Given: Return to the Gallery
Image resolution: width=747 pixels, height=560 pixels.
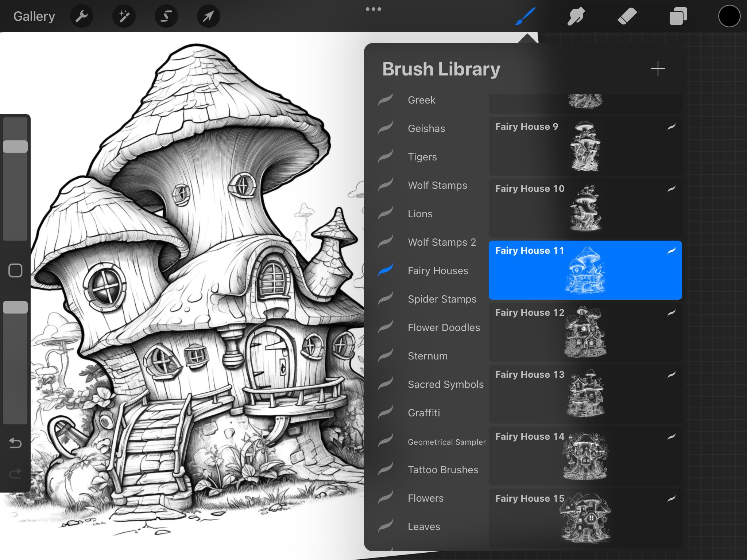Looking at the screenshot, I should point(34,16).
